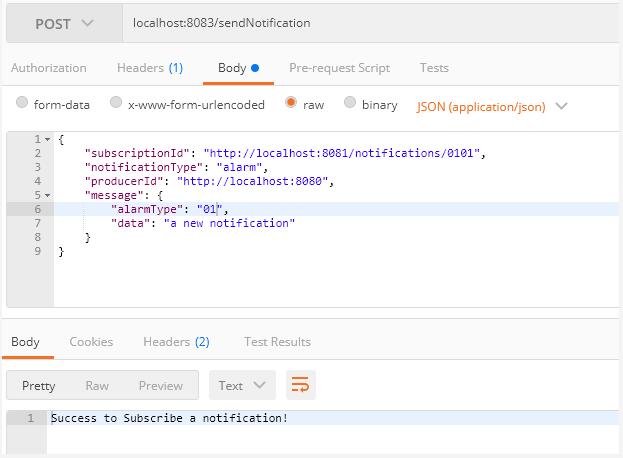This screenshot has width=623, height=458.
Task: Click the request URL input field
Action: coord(370,22)
